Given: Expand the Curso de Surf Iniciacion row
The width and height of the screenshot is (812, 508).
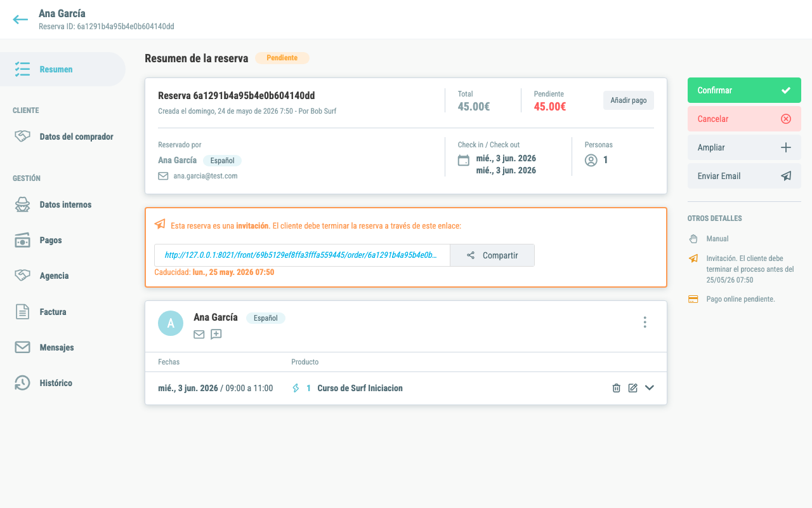Looking at the screenshot, I should click(649, 388).
